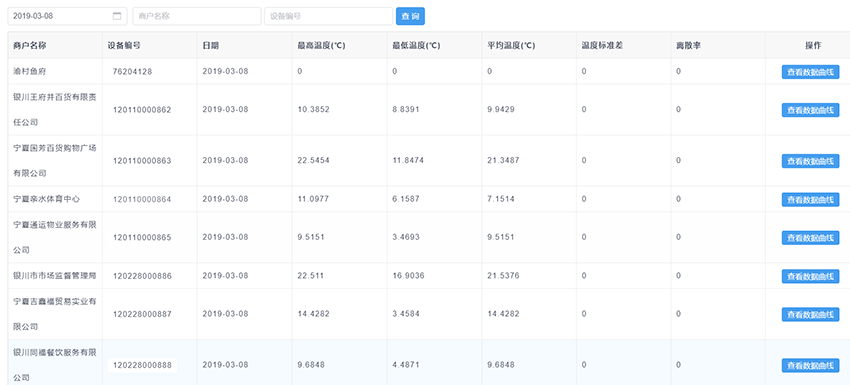Open 查看数据曲线 for 银川市市场监督管理局

pyautogui.click(x=810, y=277)
